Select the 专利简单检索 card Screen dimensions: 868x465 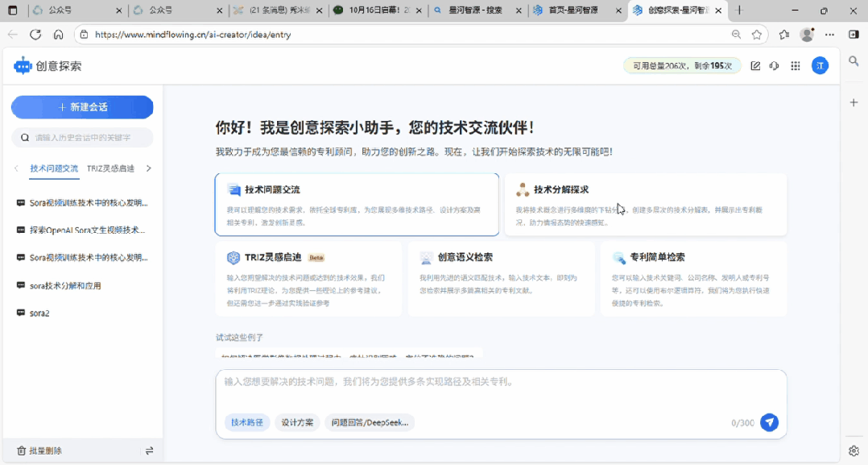pos(693,279)
